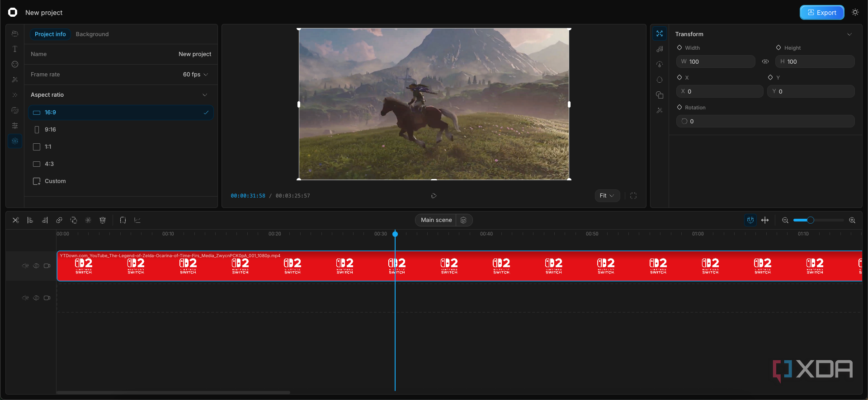Switch to the Background tab
868x400 pixels.
(x=92, y=34)
